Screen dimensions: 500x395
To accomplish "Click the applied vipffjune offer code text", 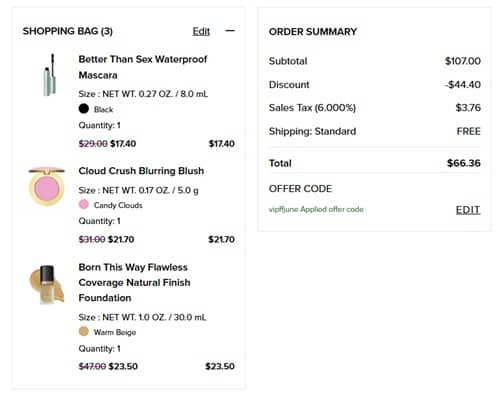I will (x=316, y=209).
